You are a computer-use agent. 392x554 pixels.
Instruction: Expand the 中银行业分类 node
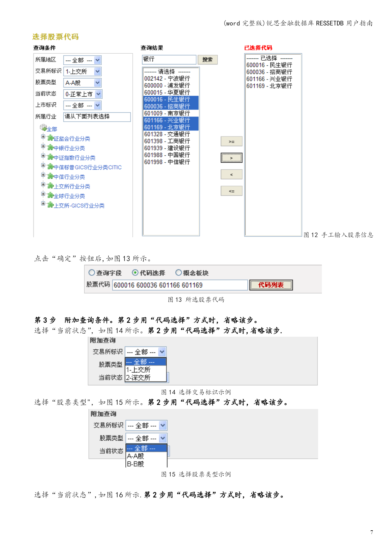pos(43,146)
